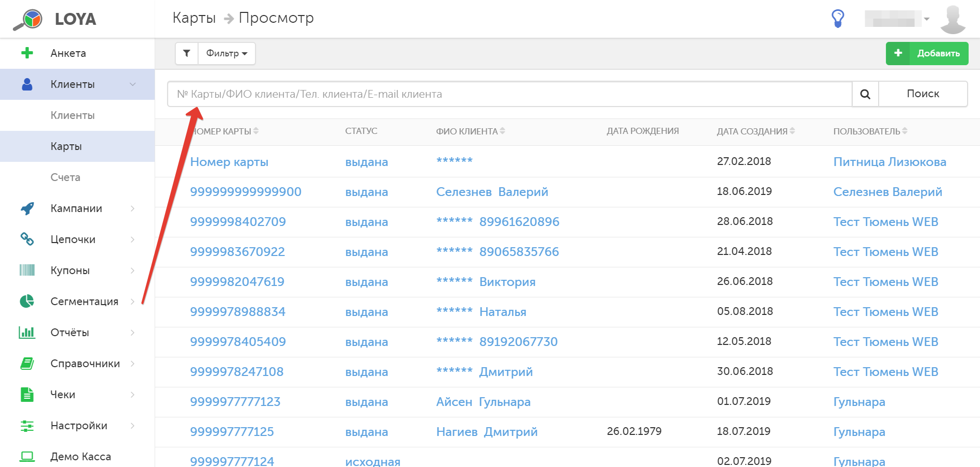Screen dimensions: 980x467
Task: Open the user avatar profile
Action: click(x=953, y=19)
